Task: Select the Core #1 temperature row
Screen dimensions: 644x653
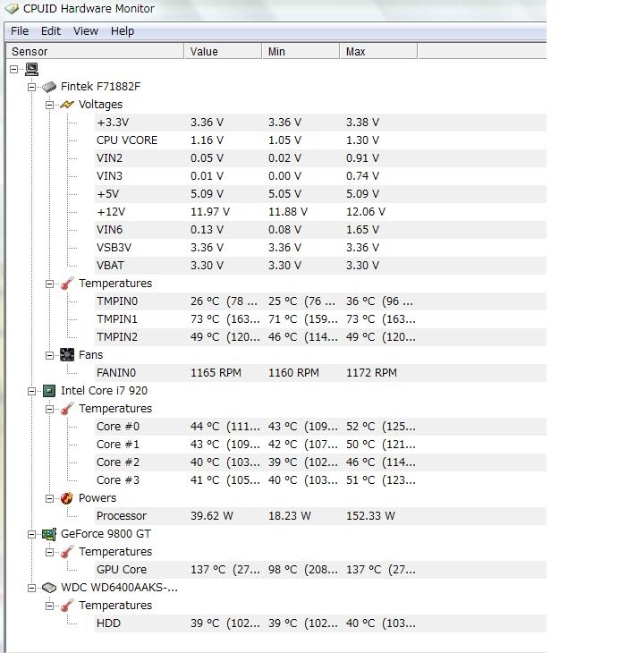Action: (320, 445)
